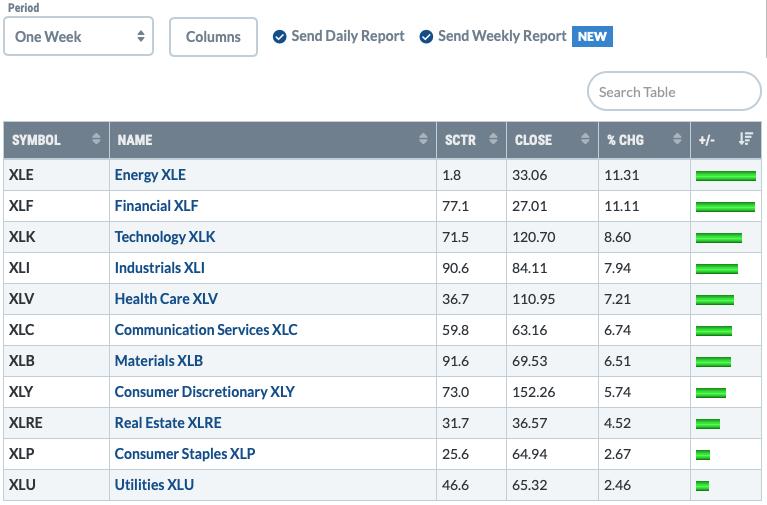Click close price 27.01 for Financial
Screen dimensions: 767x505
point(530,206)
